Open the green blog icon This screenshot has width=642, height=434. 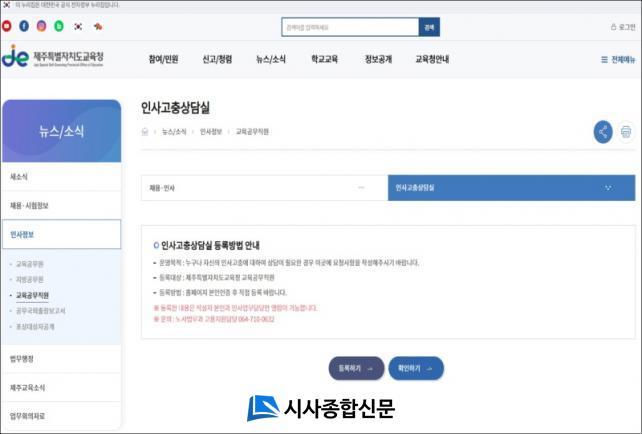coord(59,26)
